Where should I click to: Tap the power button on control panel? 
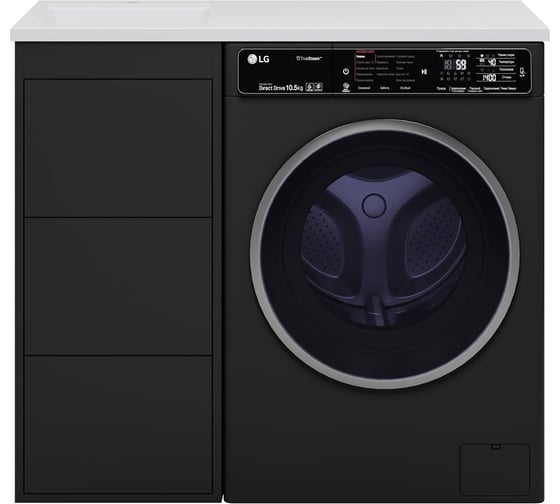[346, 71]
